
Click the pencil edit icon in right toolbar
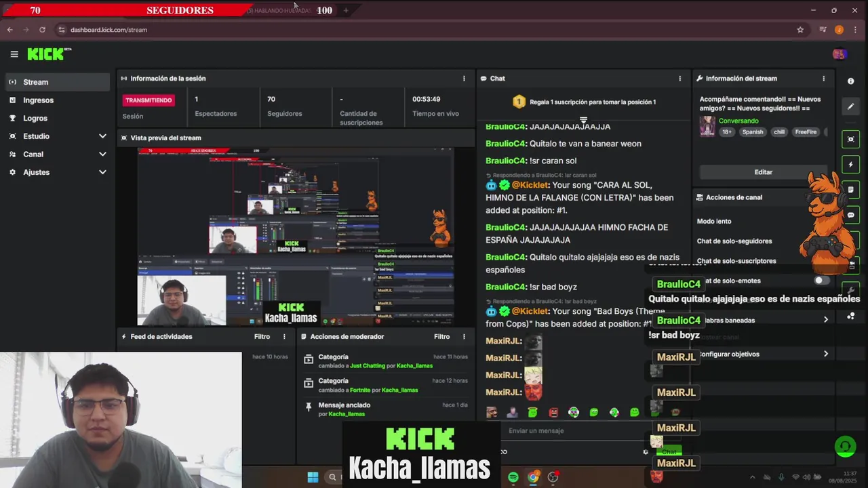[x=850, y=106]
